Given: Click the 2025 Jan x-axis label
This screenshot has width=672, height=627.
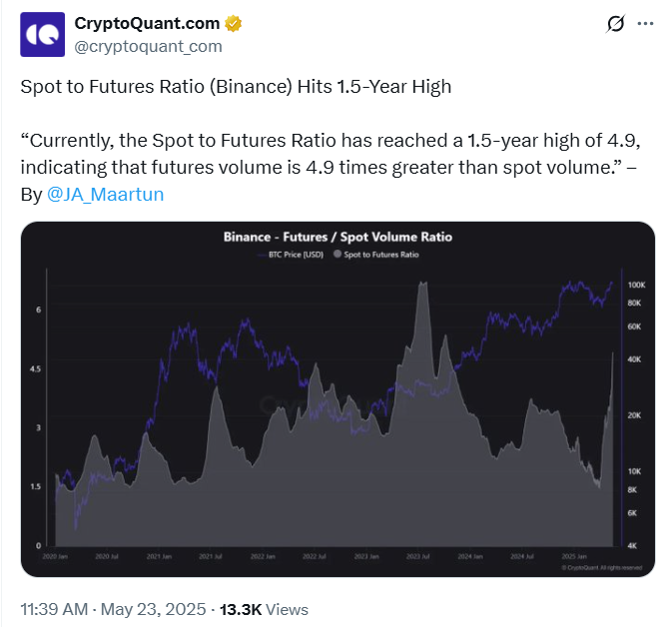Looking at the screenshot, I should click(574, 556).
